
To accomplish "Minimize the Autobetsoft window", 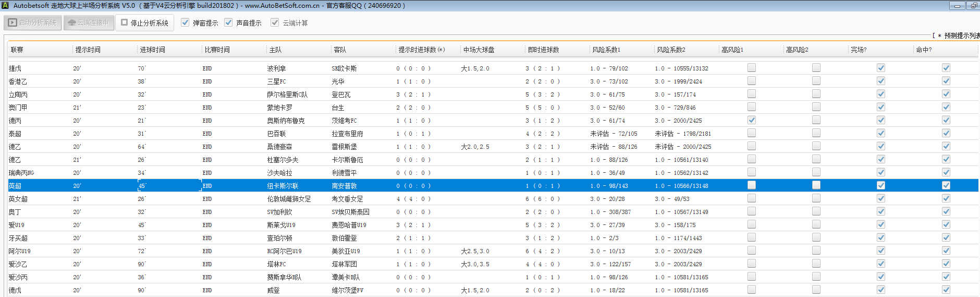I will pos(957,6).
